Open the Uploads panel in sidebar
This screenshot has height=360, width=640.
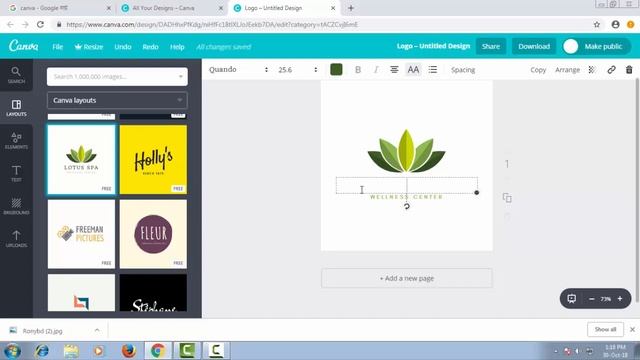(x=16, y=239)
